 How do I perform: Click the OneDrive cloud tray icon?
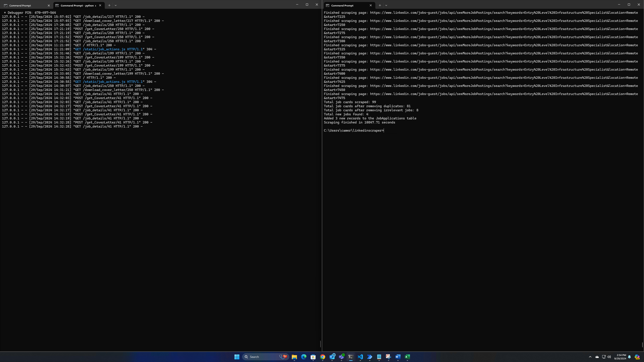click(x=597, y=357)
